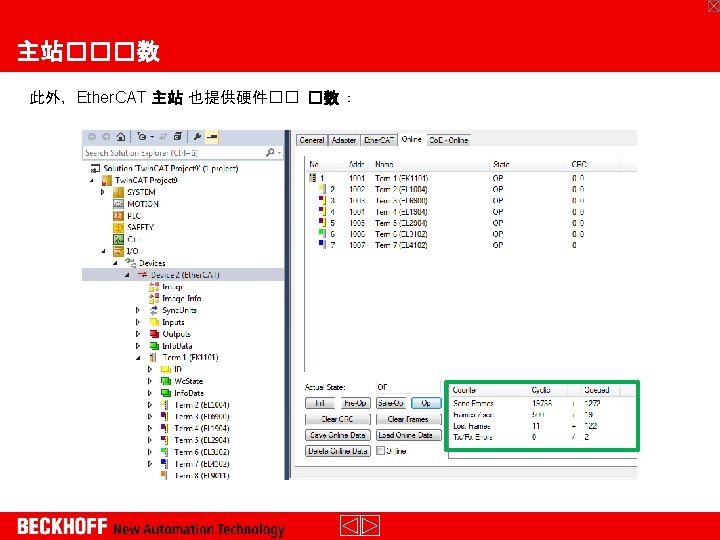
Task: Click the Queued column header in the counter table
Action: coord(600,390)
